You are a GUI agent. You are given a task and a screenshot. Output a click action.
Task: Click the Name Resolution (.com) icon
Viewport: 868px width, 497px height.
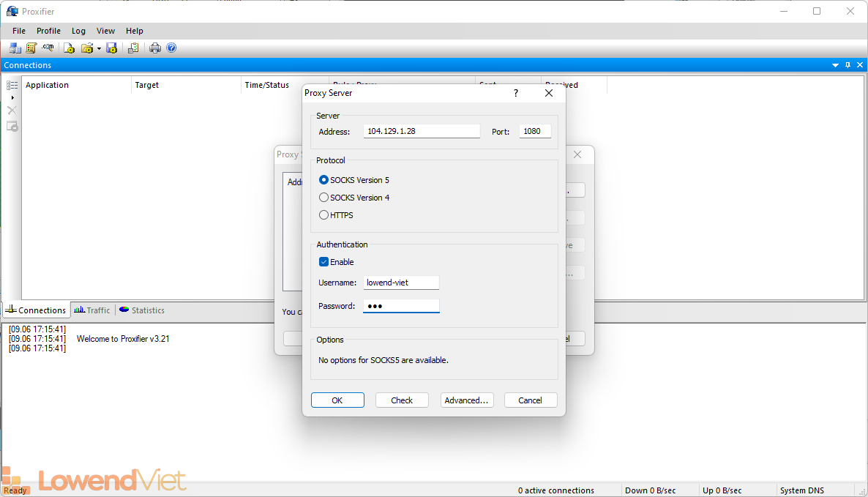pos(48,48)
